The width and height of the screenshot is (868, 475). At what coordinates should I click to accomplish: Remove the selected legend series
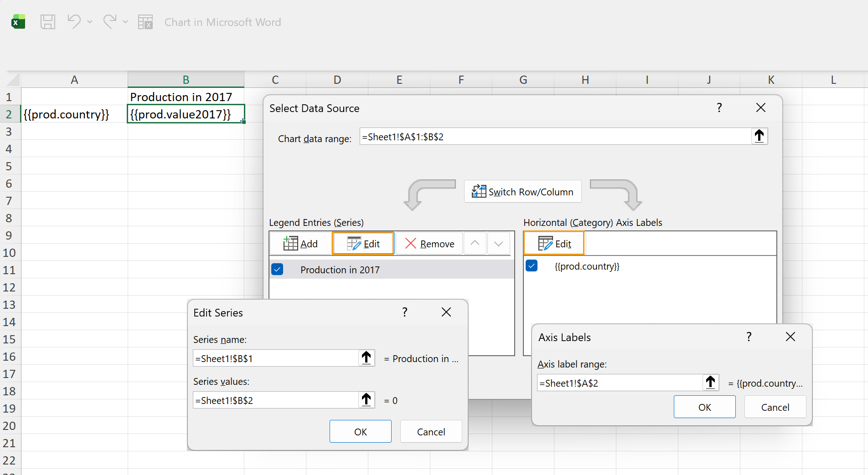coord(429,244)
